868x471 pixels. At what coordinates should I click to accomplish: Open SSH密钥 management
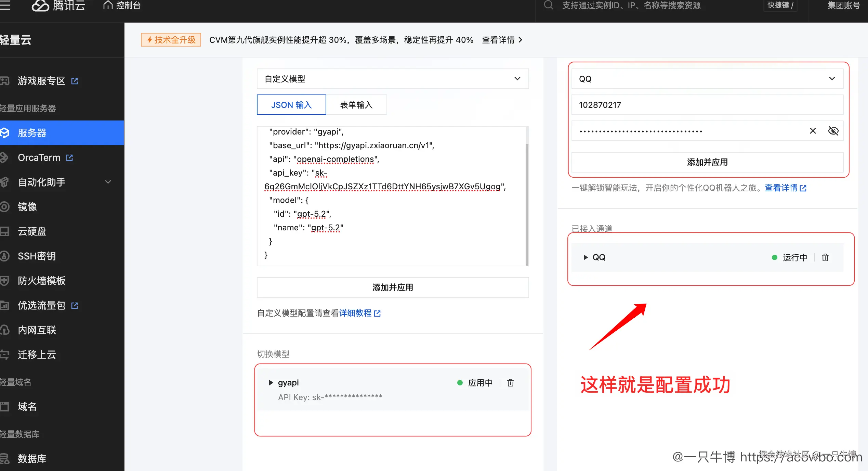click(37, 256)
